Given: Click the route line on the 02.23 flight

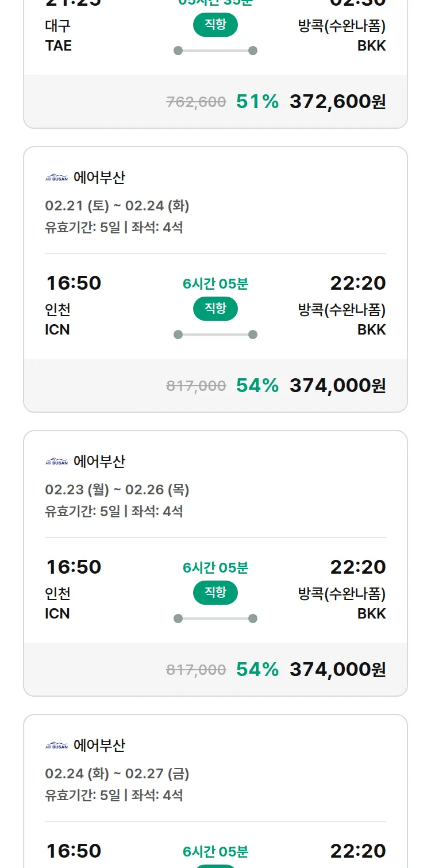Looking at the screenshot, I should click(215, 619).
